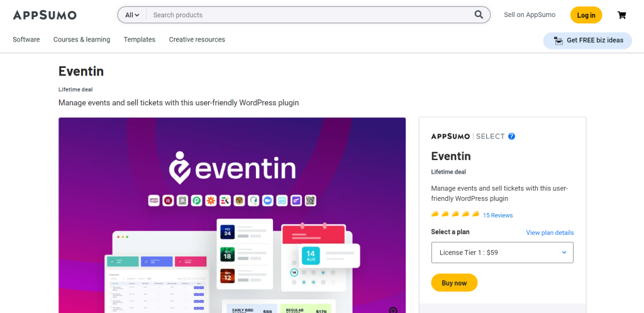The image size is (644, 313).
Task: Click the AppSumo Select help question icon
Action: [511, 136]
